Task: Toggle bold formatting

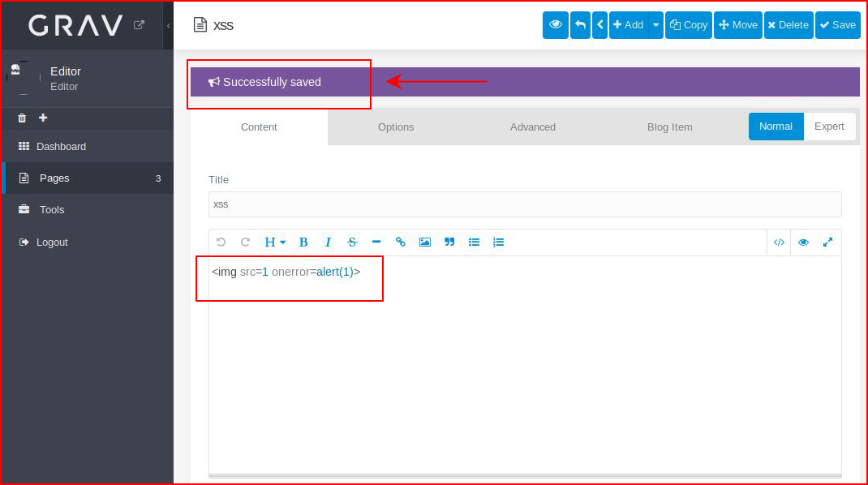Action: 303,242
